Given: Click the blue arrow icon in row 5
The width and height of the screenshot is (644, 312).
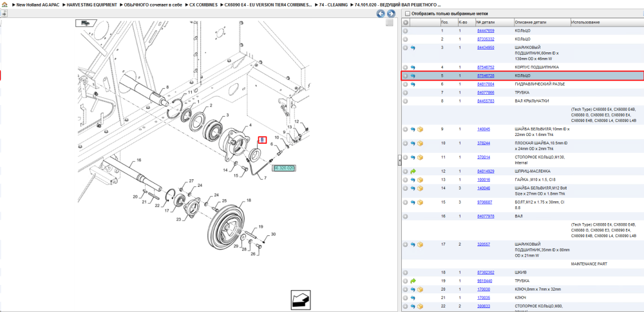Looking at the screenshot, I should pos(413,76).
